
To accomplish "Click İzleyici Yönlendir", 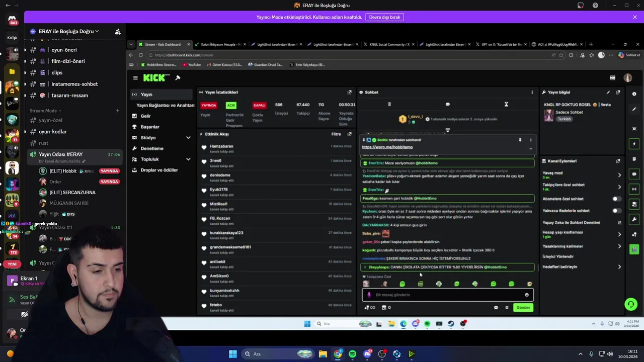I will (558, 256).
